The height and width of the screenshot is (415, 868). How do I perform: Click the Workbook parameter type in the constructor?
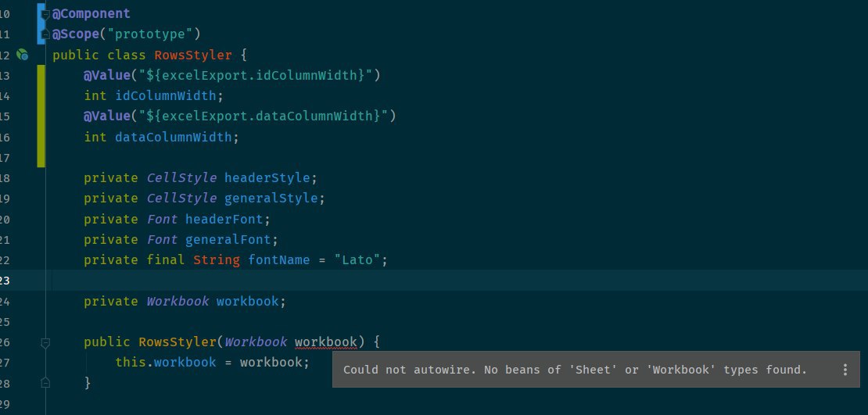tap(256, 342)
